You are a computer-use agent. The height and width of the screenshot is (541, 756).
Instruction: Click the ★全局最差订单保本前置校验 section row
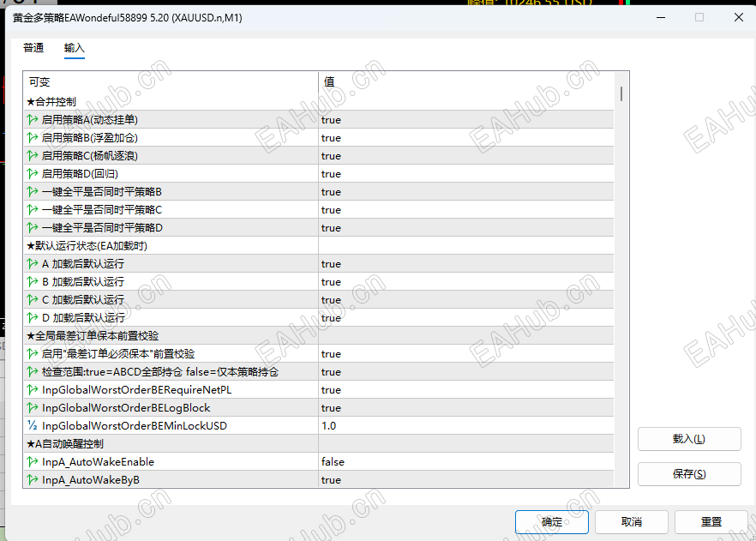[319, 335]
